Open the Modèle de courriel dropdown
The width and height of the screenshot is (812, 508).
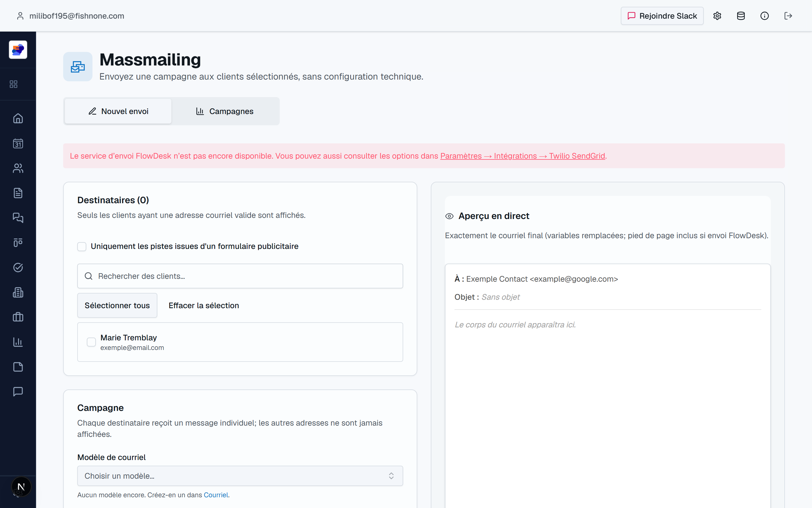click(240, 476)
